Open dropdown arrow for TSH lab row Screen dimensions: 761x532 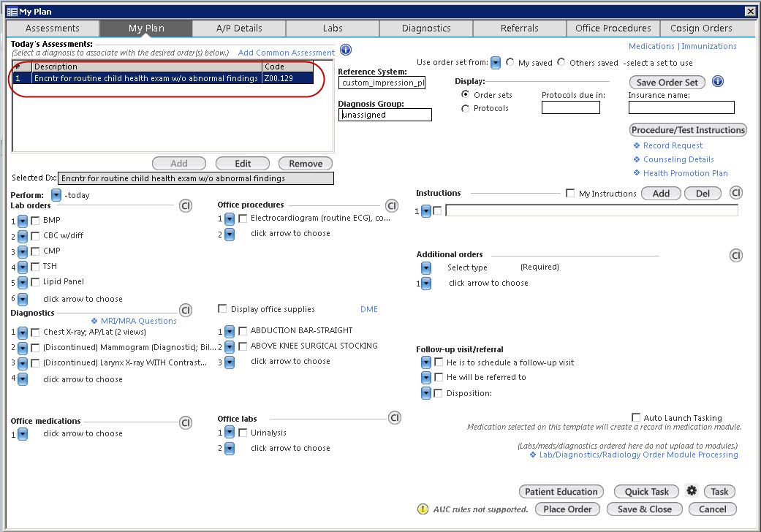23,267
